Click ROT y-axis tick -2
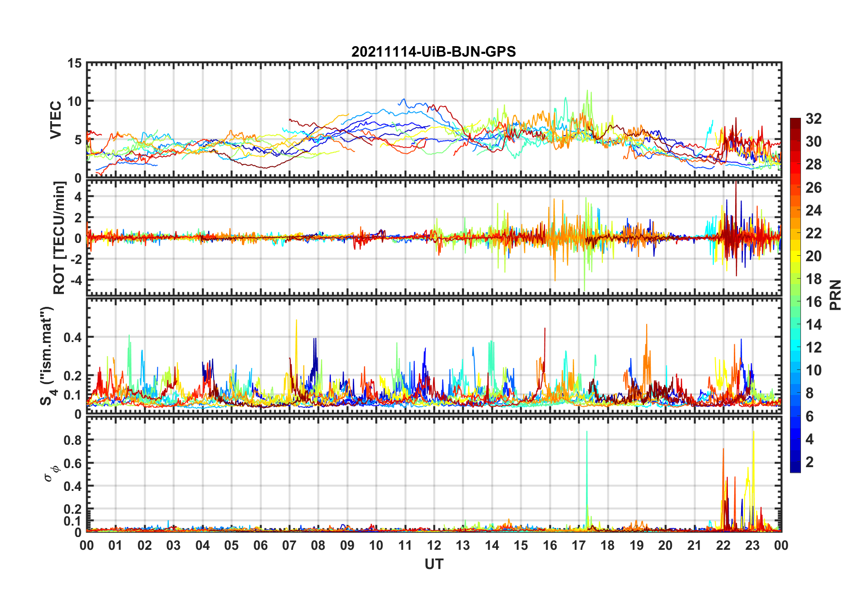Viewport: 868px width, 590px height. pos(76,259)
